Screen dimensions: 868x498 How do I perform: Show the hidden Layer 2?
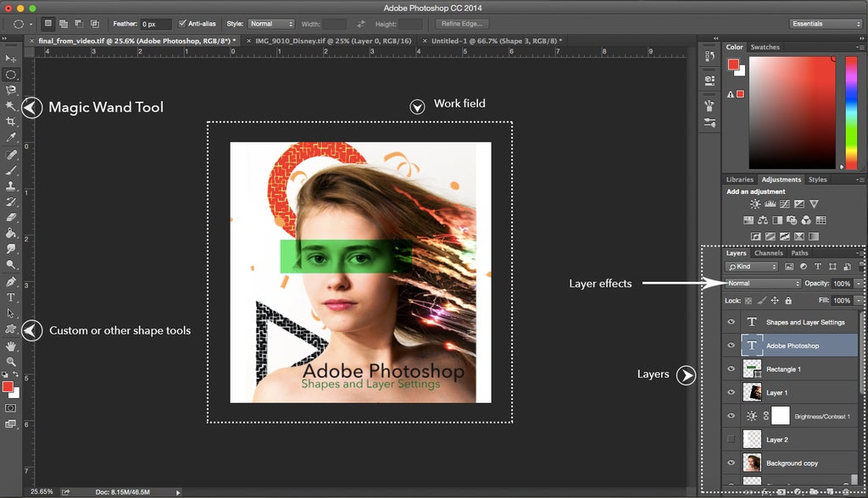[732, 440]
